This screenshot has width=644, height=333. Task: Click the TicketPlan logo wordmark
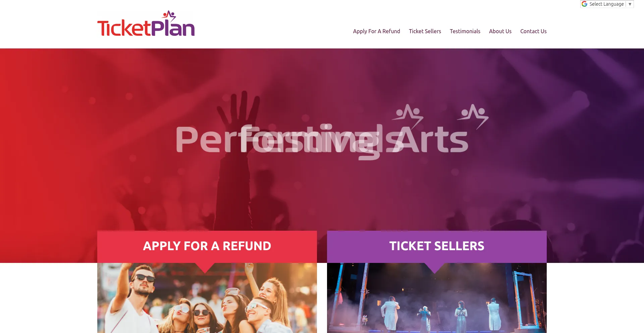coord(146,28)
